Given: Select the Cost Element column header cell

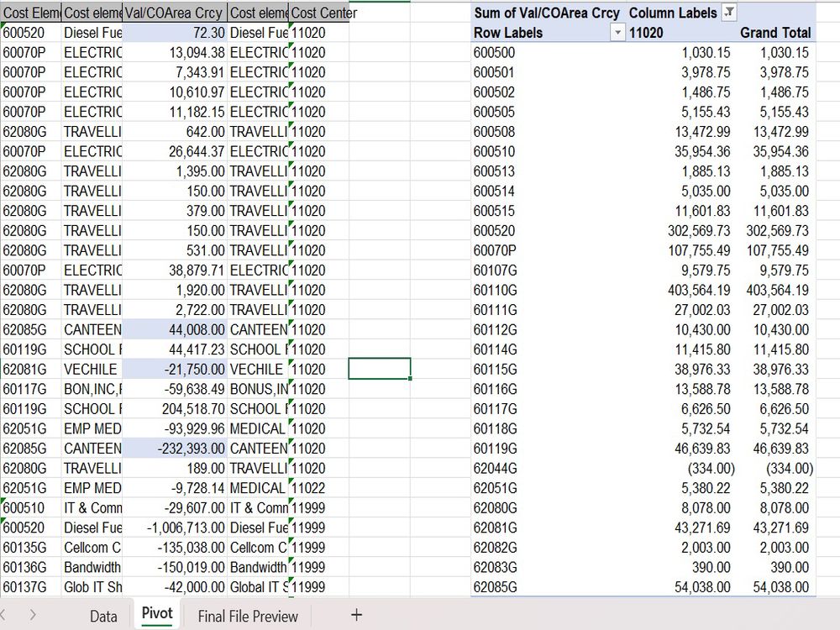Looking at the screenshot, I should click(x=30, y=13).
